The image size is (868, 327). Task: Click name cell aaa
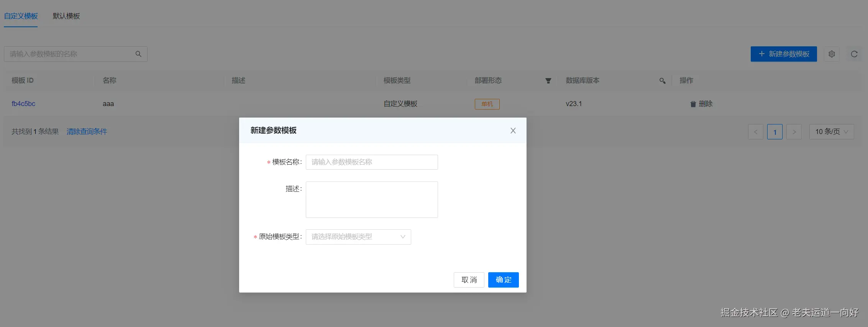coord(108,104)
